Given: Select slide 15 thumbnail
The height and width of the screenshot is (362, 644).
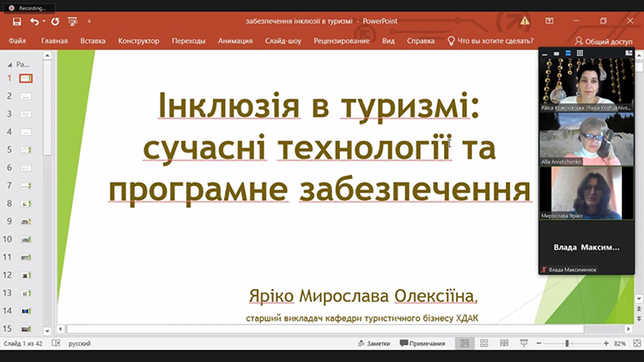Looking at the screenshot, I should (x=26, y=329).
